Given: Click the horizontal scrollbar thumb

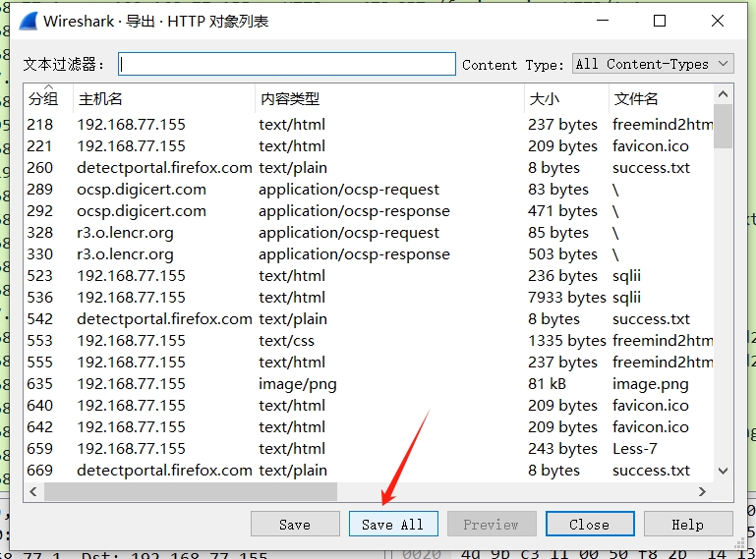Looking at the screenshot, I should coord(191,491).
